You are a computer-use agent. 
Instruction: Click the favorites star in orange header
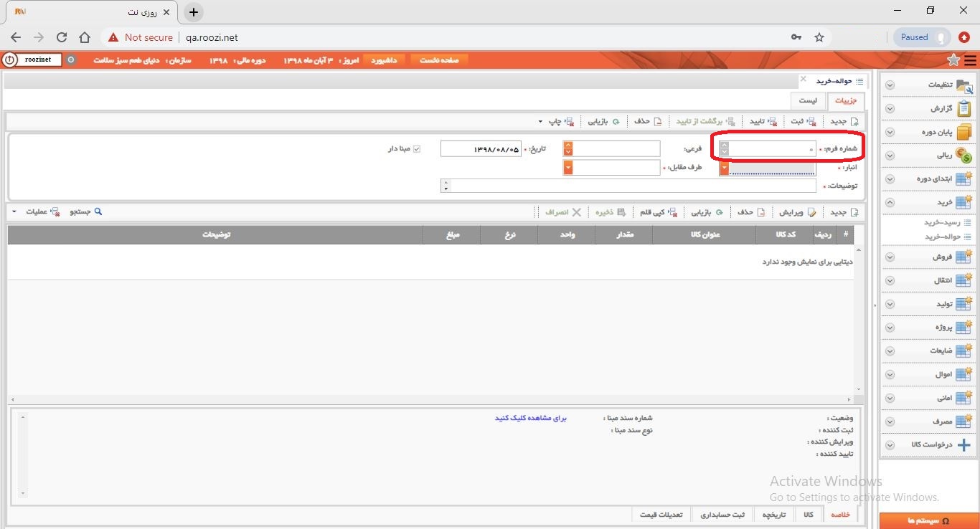tap(953, 59)
